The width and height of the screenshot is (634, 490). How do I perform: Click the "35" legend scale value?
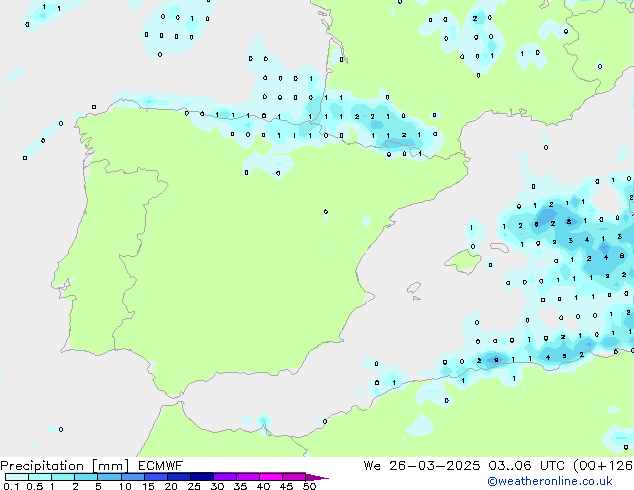[x=240, y=486]
